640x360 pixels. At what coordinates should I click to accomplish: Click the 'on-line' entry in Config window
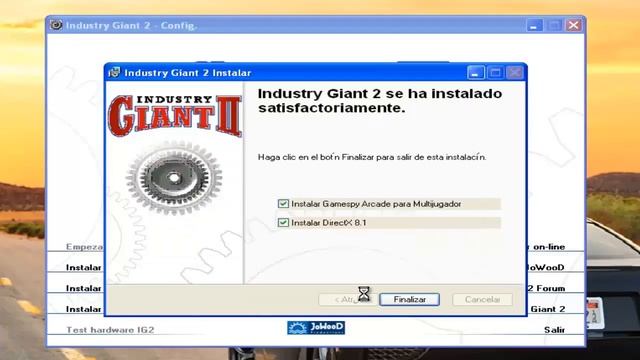click(546, 247)
